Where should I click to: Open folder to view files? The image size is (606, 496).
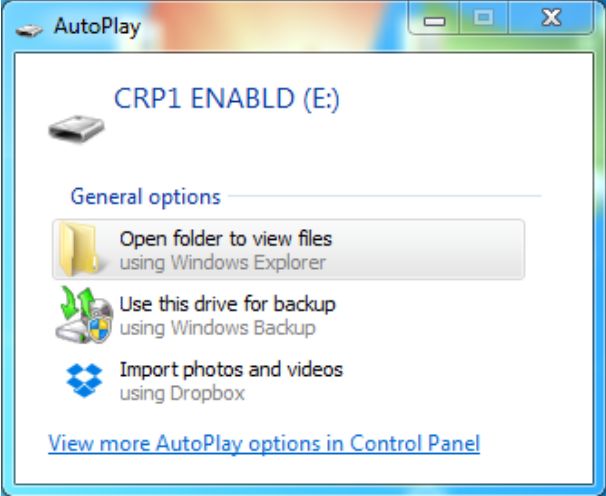click(x=288, y=249)
